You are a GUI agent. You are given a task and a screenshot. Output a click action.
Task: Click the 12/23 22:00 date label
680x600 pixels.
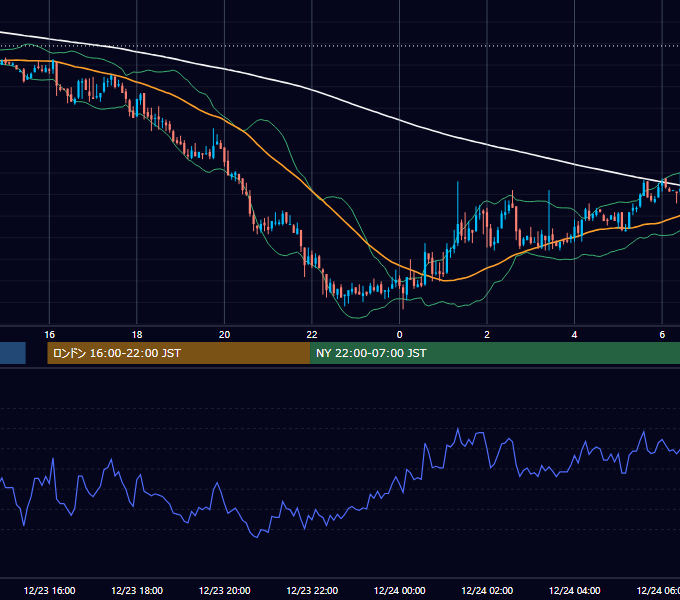[x=312, y=590]
